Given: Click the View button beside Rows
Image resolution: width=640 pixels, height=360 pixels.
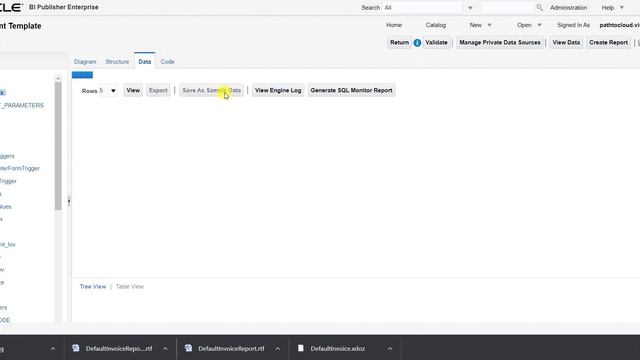Looking at the screenshot, I should 133,91.
